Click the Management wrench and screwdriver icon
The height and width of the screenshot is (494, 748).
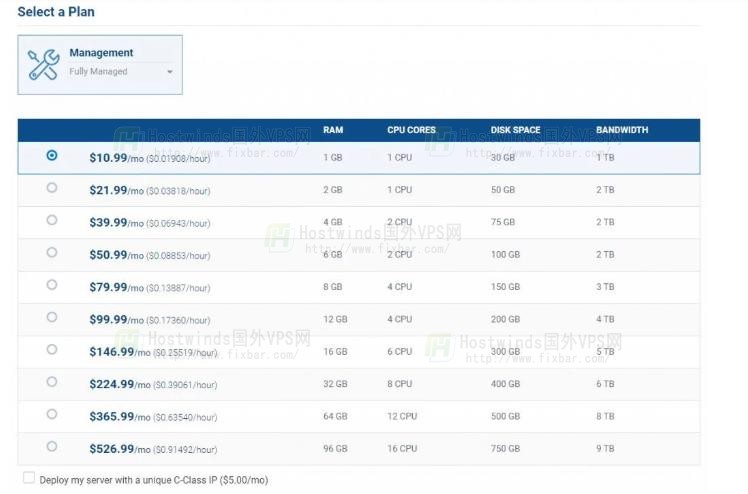click(x=43, y=64)
